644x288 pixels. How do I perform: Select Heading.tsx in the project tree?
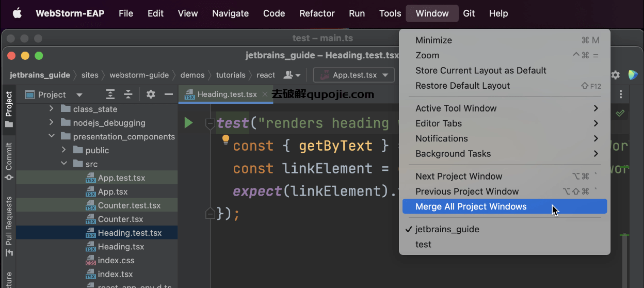click(x=97, y=247)
